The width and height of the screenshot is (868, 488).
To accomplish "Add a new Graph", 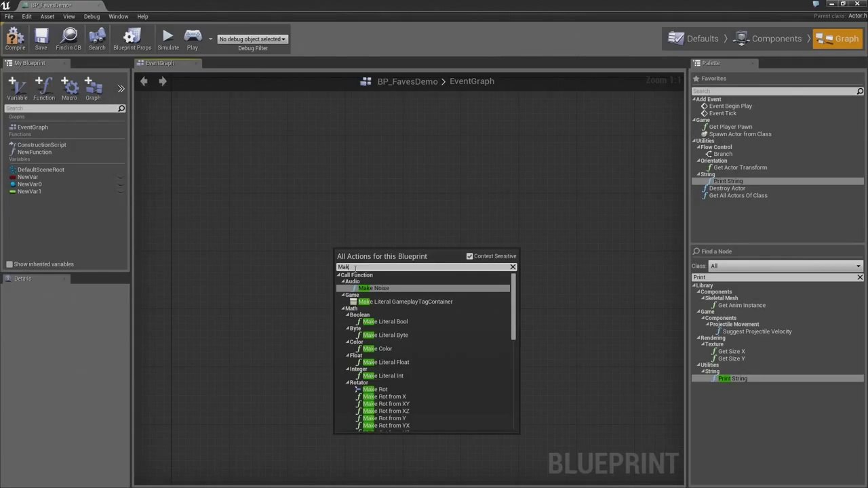I will (93, 88).
